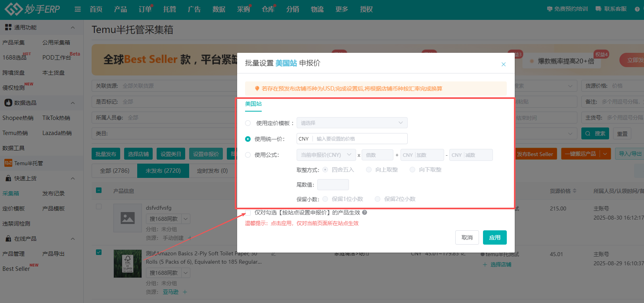Click the plus icon next to 亚马逊 source
This screenshot has height=303, width=644.
[185, 292]
